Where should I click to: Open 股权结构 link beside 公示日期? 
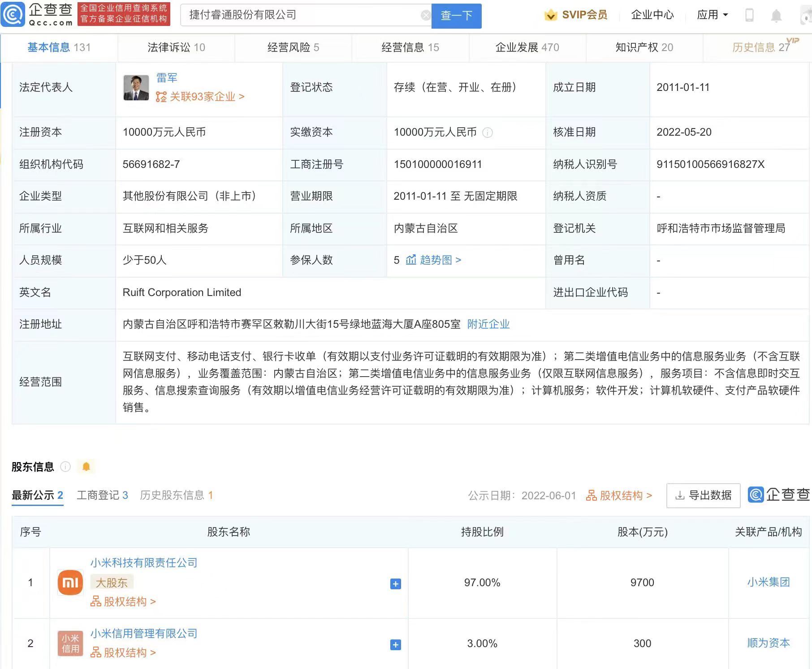619,496
